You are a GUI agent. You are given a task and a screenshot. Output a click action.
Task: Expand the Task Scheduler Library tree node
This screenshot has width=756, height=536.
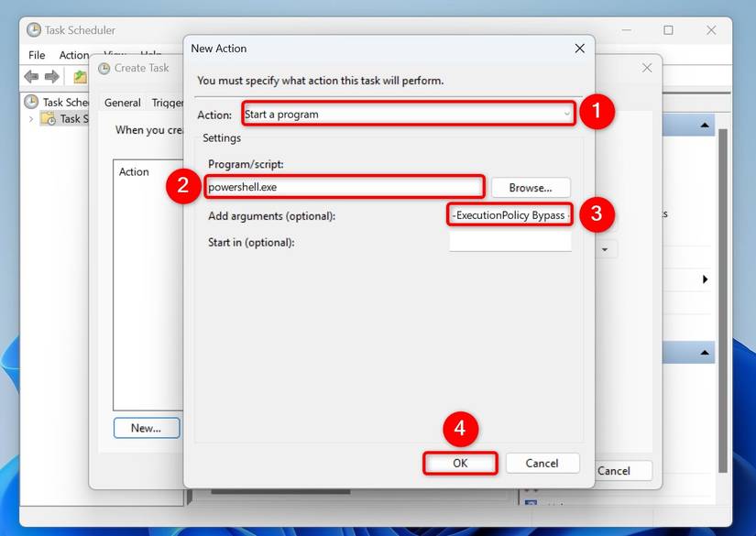[x=30, y=118]
